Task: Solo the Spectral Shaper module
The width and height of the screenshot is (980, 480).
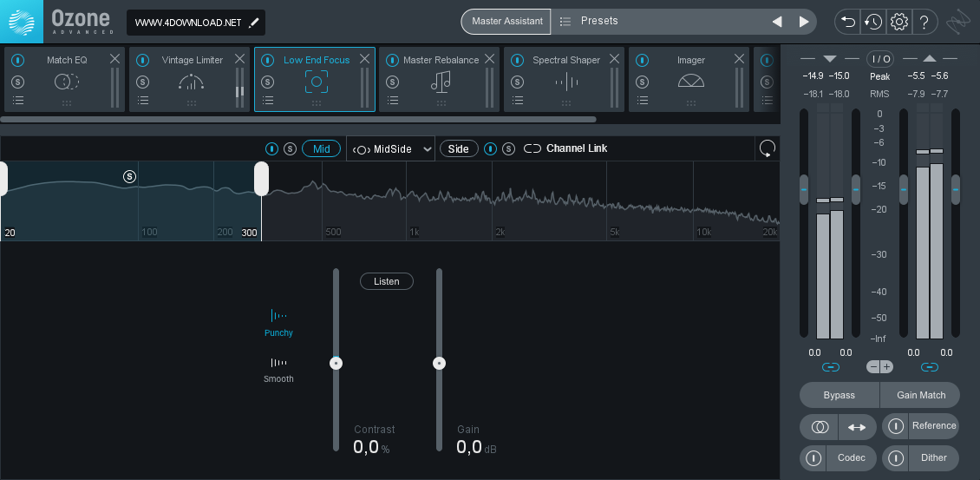Action: coord(518,82)
